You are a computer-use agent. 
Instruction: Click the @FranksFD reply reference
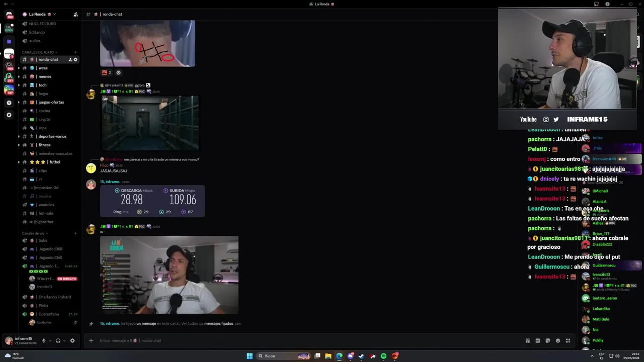(x=114, y=85)
